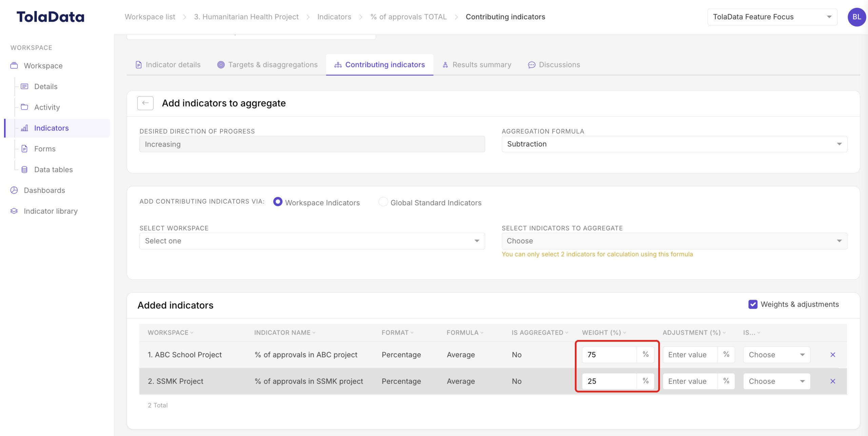Select the Global Standard Indicators radio button
868x436 pixels.
[x=383, y=202]
